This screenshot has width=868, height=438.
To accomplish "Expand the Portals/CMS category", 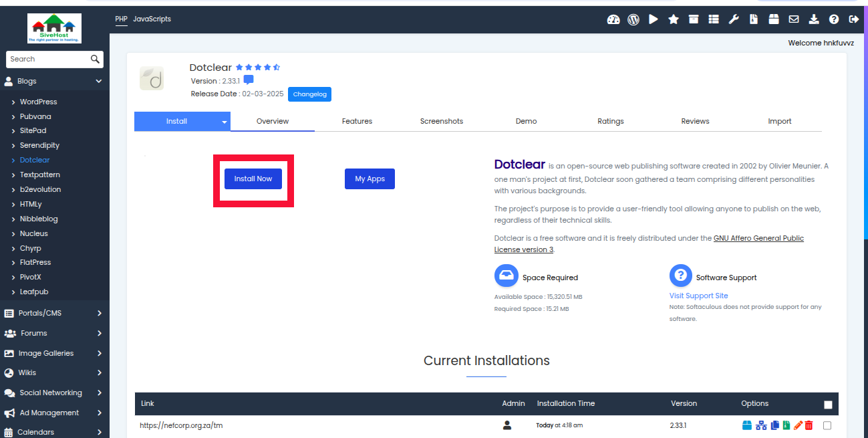I will point(55,313).
